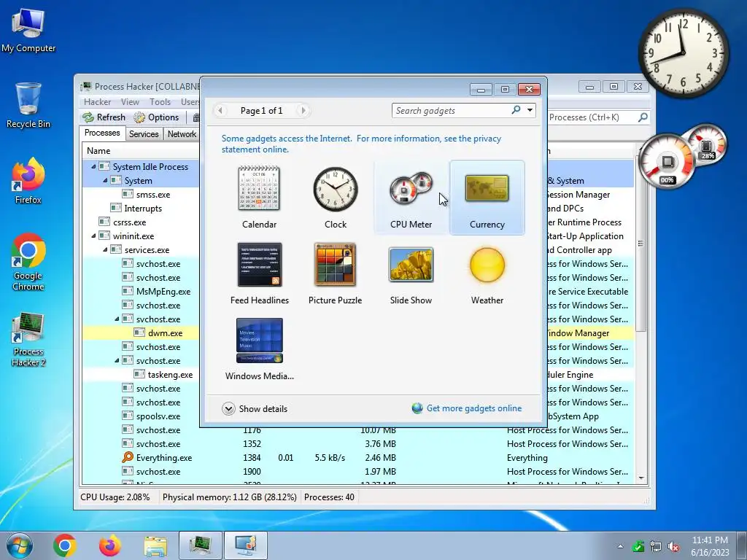Open the View menu in Process Hacker
The image size is (747, 560).
coord(130,102)
